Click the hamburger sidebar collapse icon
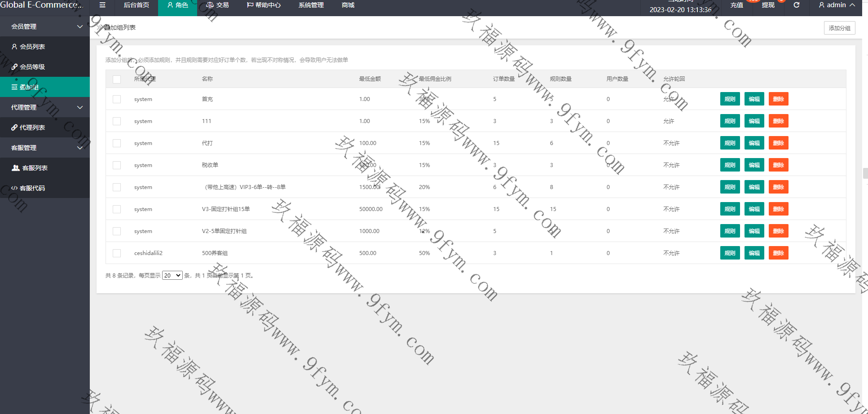Viewport: 868px width, 414px height. tap(102, 5)
